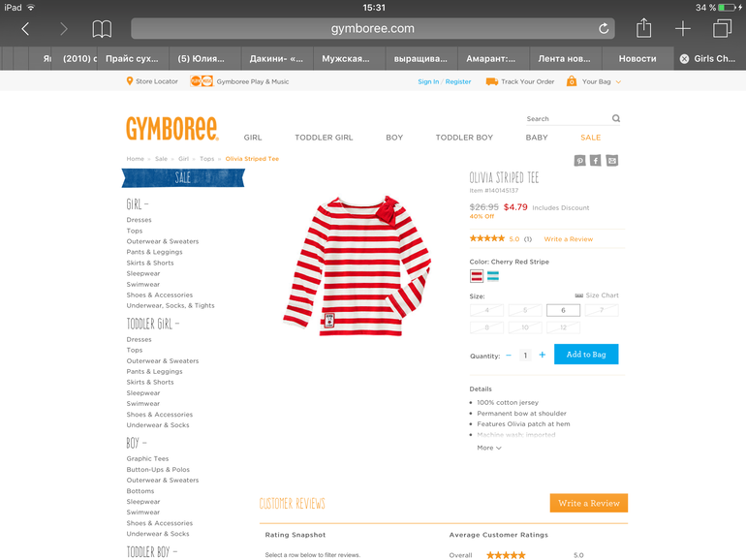Share product on Facebook icon

point(596,161)
